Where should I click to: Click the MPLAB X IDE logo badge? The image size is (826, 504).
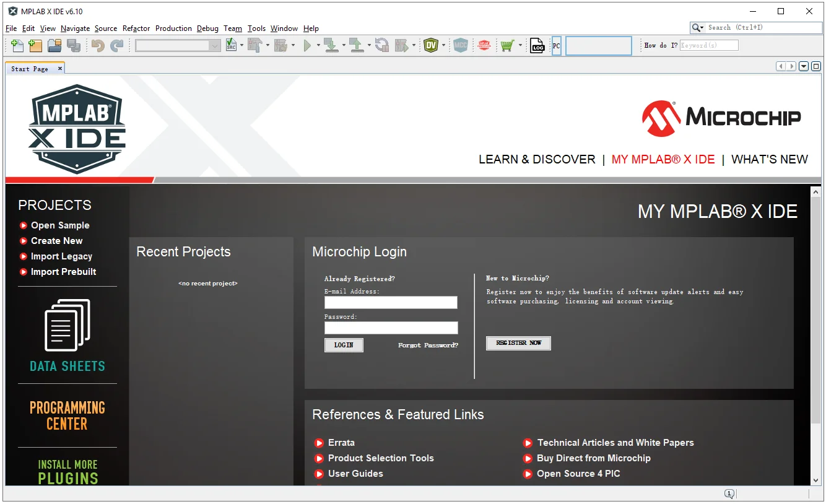pyautogui.click(x=77, y=129)
